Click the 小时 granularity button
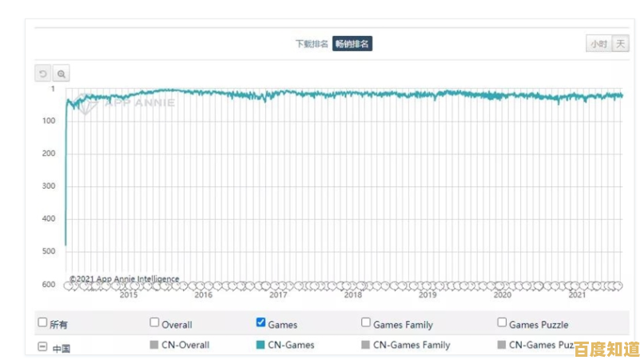The height and width of the screenshot is (364, 644). [598, 44]
